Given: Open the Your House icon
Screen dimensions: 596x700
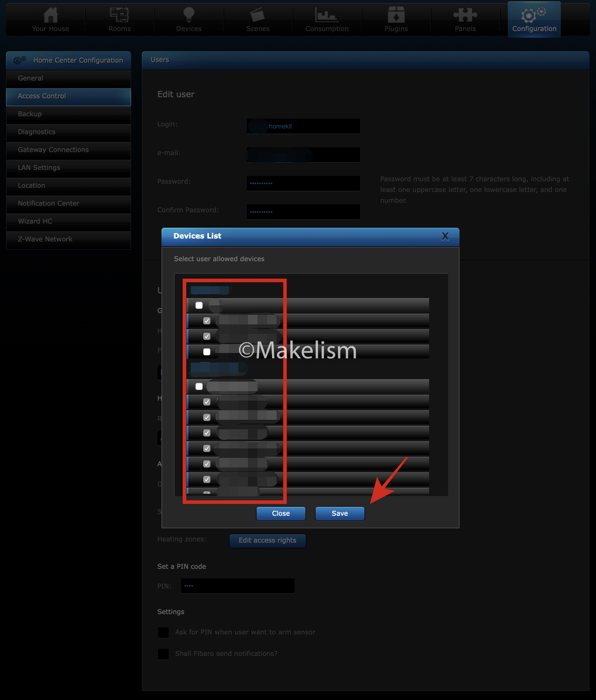Looking at the screenshot, I should (x=51, y=15).
